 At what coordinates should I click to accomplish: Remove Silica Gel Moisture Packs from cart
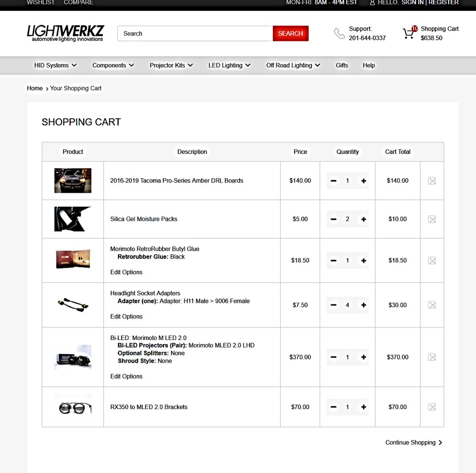pos(432,219)
